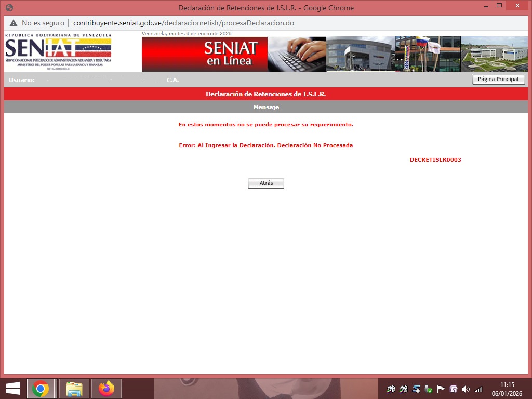Click the Safely Remove Hardware USB icon
The height and width of the screenshot is (399, 532).
tap(429, 389)
